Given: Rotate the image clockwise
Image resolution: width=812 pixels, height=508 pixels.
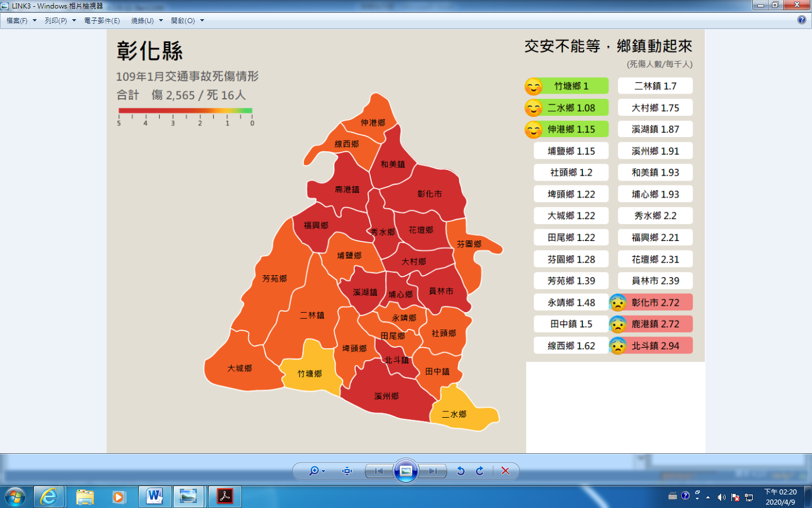Looking at the screenshot, I should 480,471.
